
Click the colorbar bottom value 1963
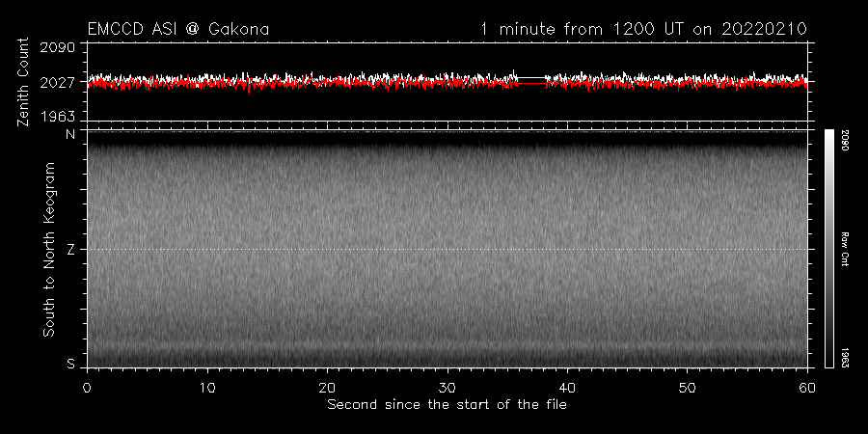point(844,357)
